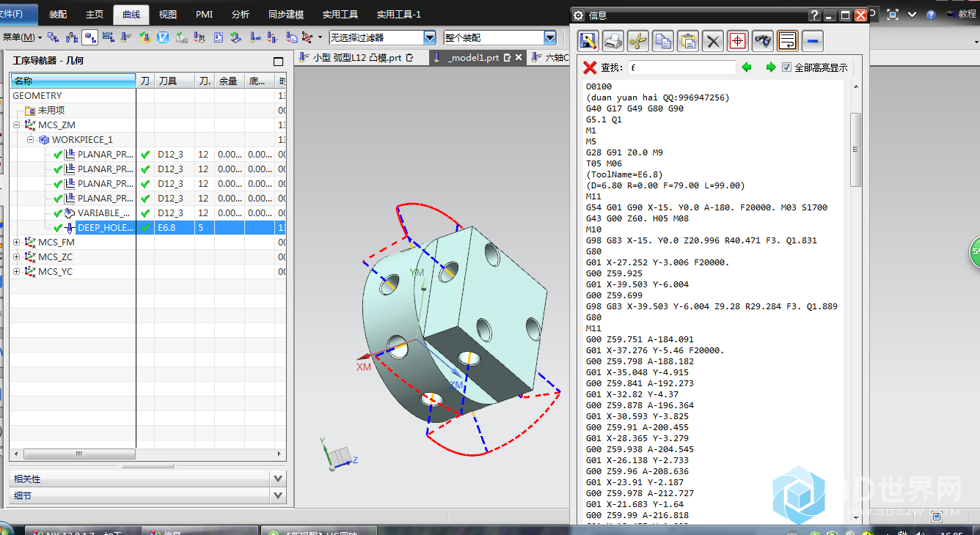Switch to the 视图 ribbon tab
The image size is (980, 535).
(167, 14)
